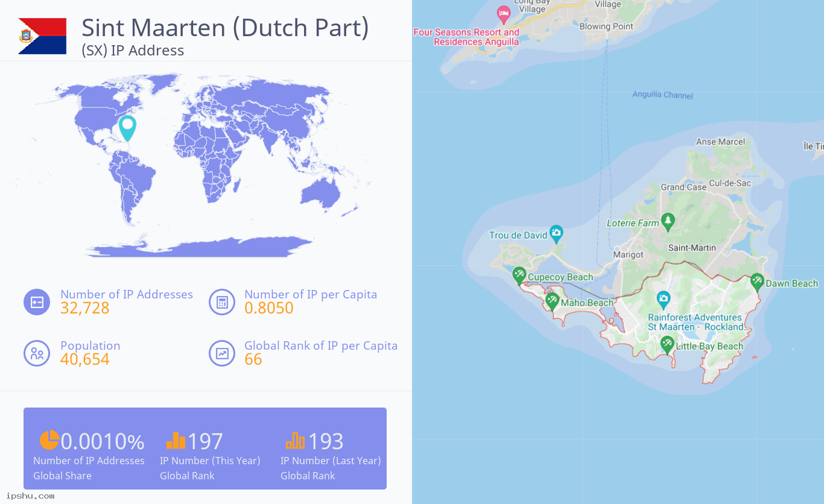The width and height of the screenshot is (824, 504).
Task: Click the global rank value 66
Action: pos(253,359)
